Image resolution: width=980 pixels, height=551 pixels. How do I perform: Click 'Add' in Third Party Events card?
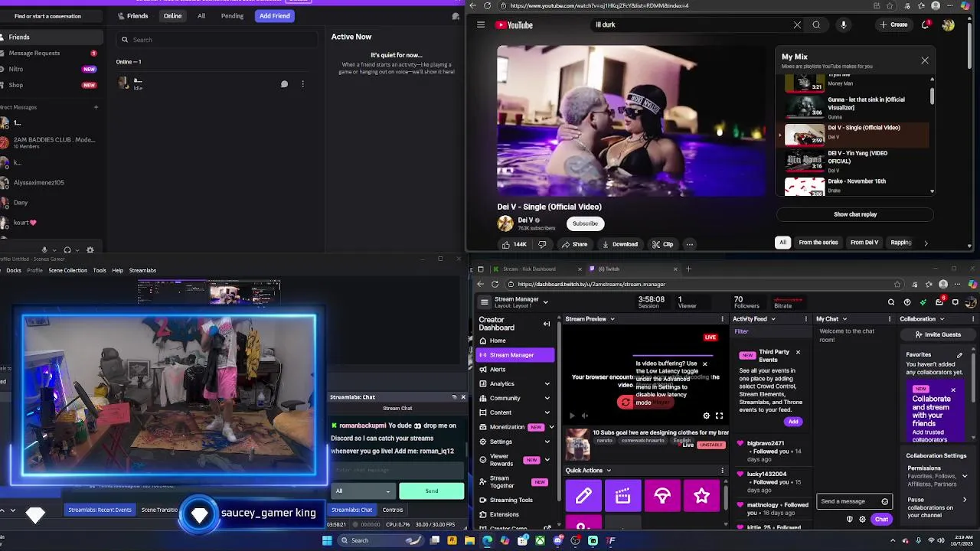click(793, 422)
